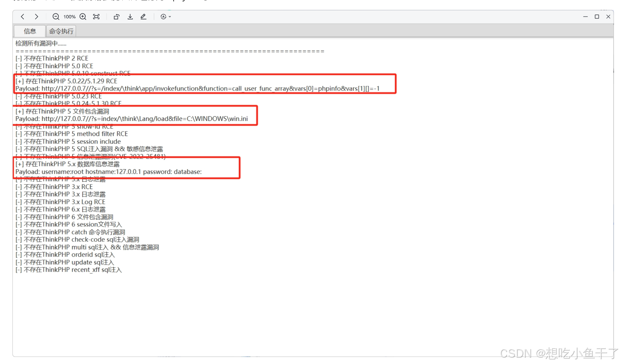Select the ThinkPHP 5 session include line

(68, 141)
